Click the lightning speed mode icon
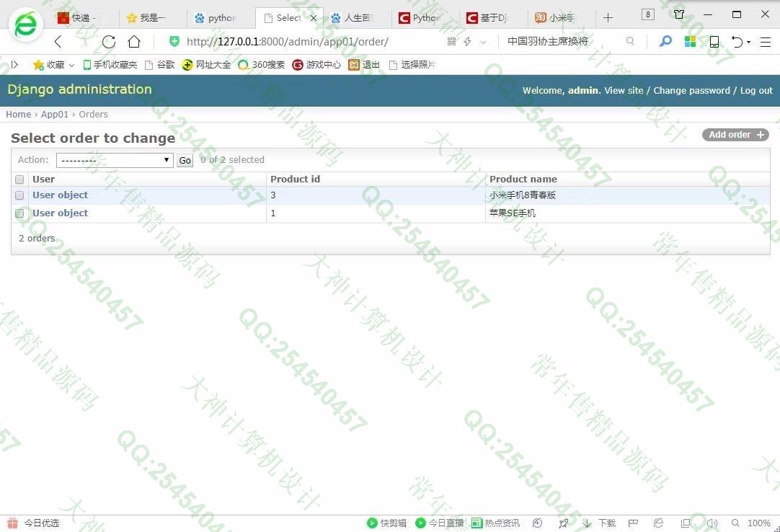Viewport: 780px width, 532px height. pos(467,42)
